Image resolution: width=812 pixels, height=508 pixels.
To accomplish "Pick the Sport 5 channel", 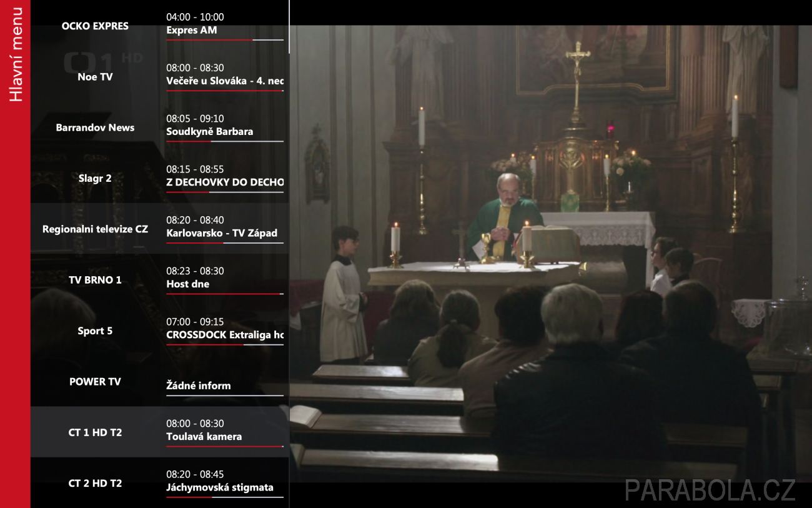I will pyautogui.click(x=95, y=331).
